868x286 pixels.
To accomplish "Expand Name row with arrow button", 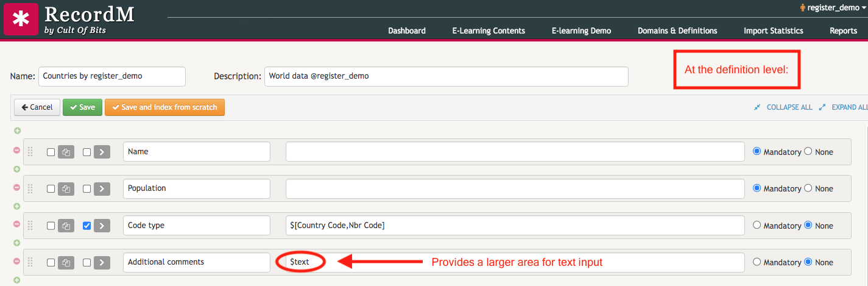I will coord(102,152).
